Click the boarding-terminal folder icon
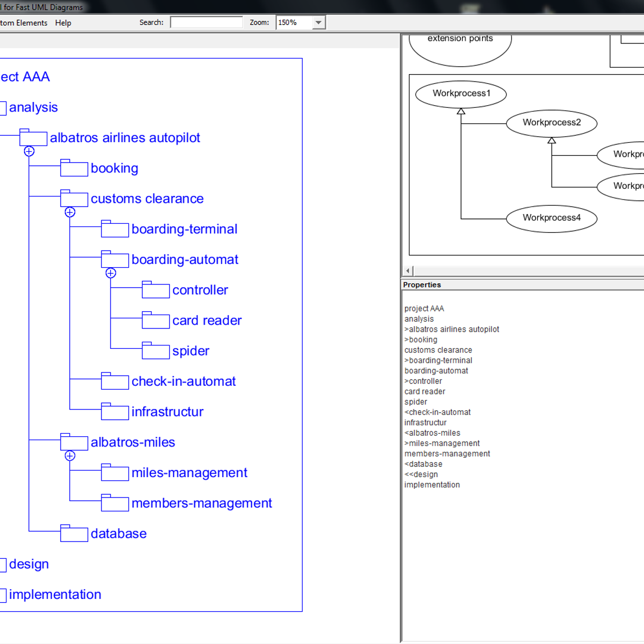Viewport: 644px width, 644px height. [x=115, y=229]
